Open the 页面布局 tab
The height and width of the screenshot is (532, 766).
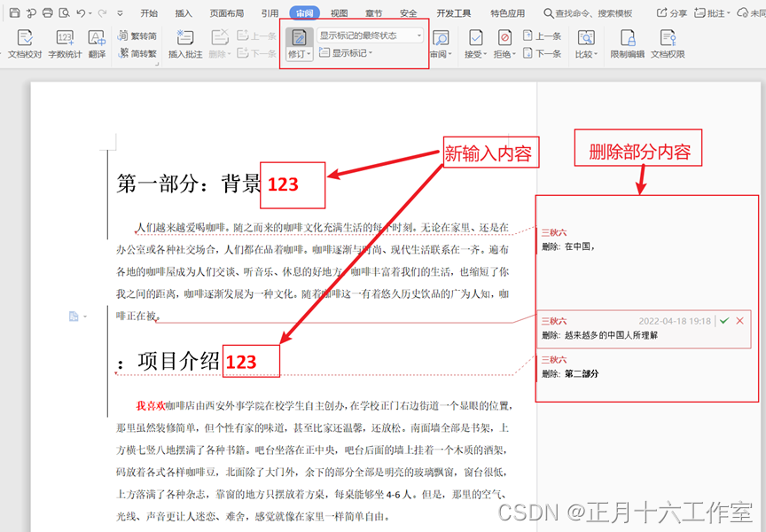click(227, 13)
